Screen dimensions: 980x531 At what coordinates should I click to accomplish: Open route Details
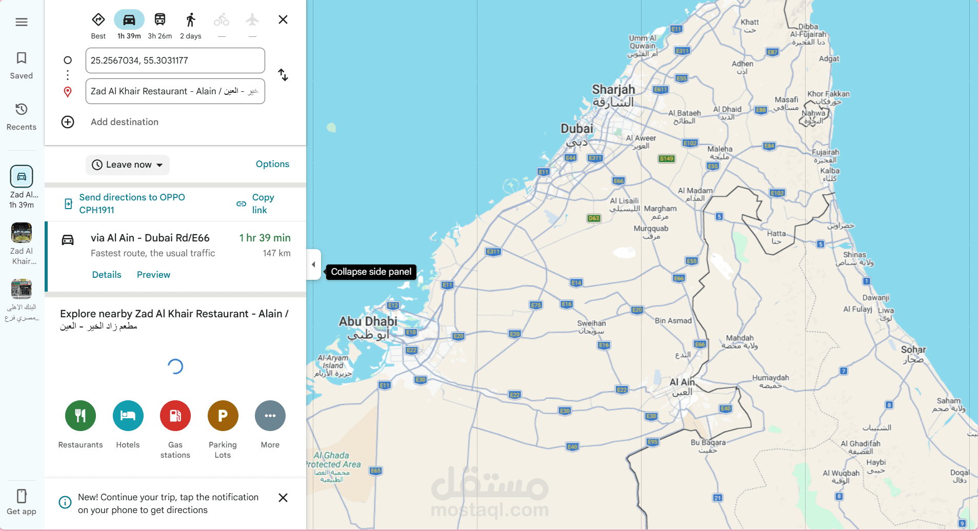(x=107, y=275)
